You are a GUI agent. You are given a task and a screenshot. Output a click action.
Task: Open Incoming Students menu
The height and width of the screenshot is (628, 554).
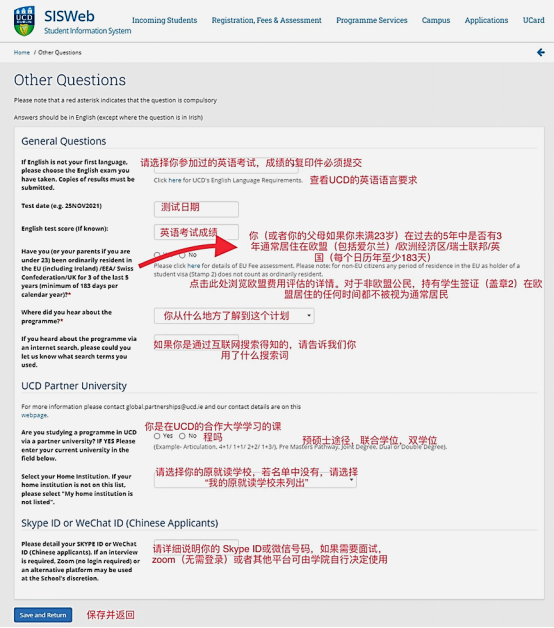pos(165,20)
